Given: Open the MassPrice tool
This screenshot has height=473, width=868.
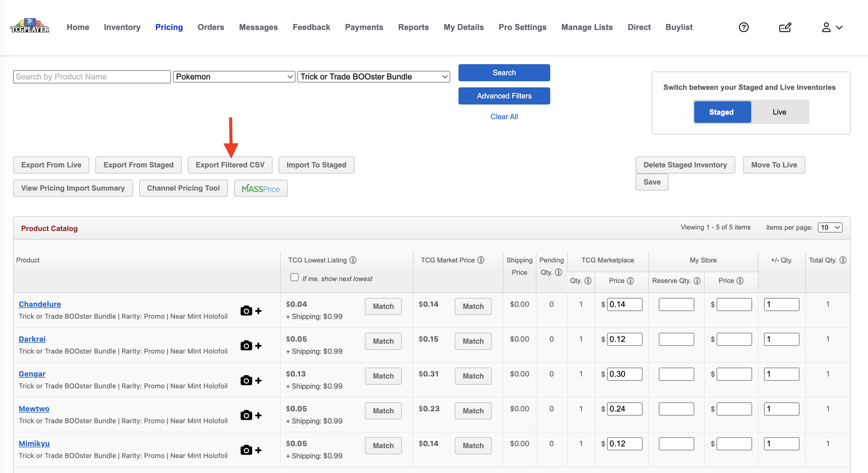Looking at the screenshot, I should [x=261, y=188].
